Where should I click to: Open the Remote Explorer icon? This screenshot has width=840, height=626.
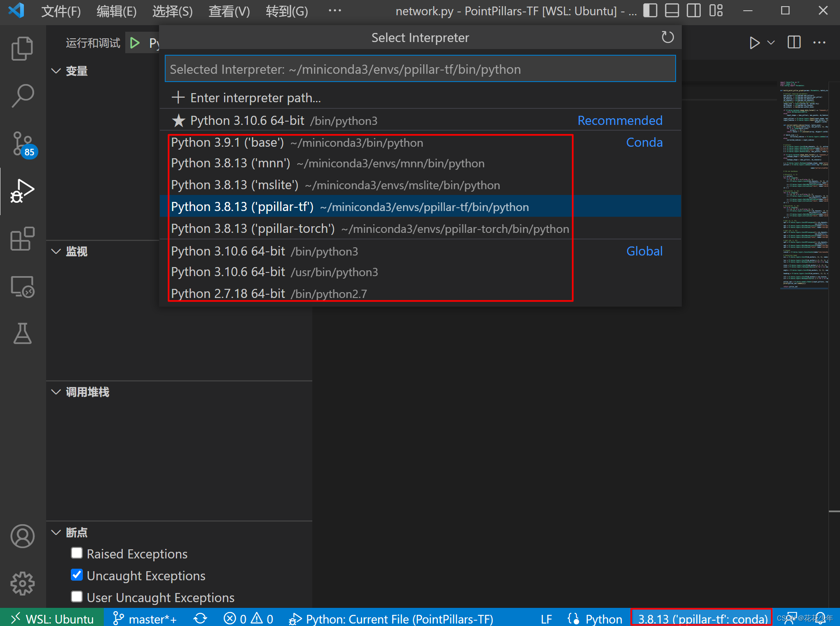(x=23, y=286)
